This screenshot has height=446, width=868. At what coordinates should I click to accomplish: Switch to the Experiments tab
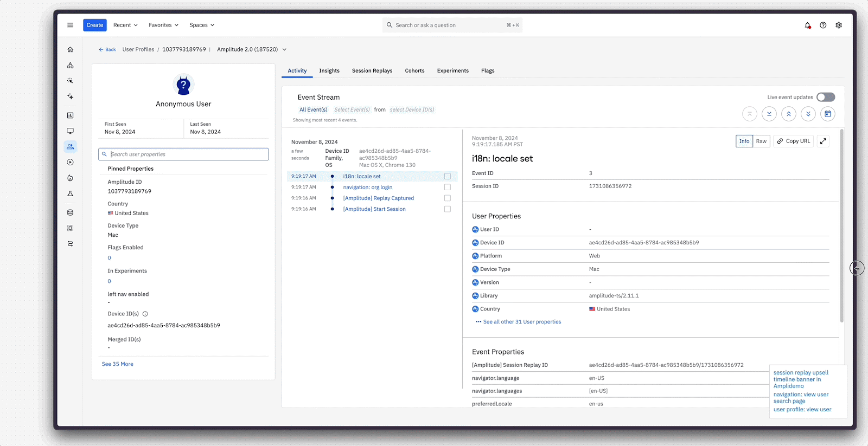pos(453,70)
